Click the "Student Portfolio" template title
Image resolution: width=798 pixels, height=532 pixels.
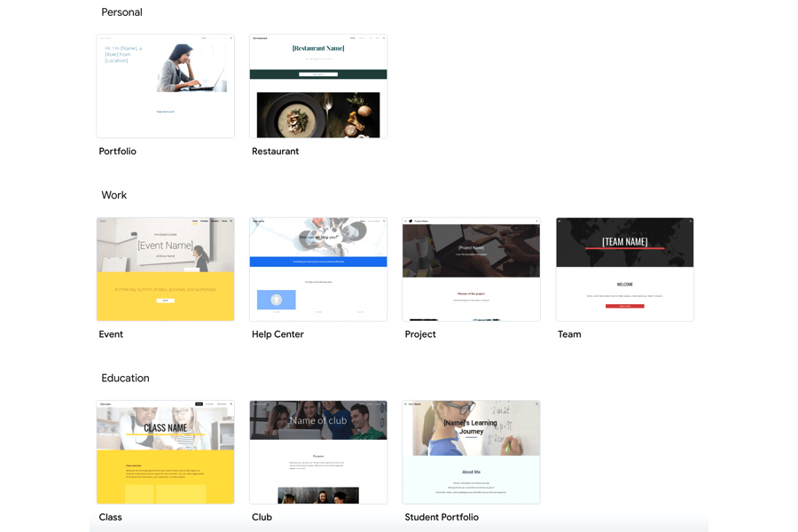[442, 517]
